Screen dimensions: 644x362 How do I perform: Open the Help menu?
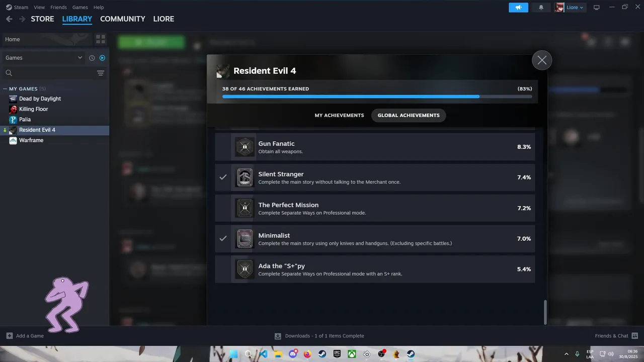99,8
